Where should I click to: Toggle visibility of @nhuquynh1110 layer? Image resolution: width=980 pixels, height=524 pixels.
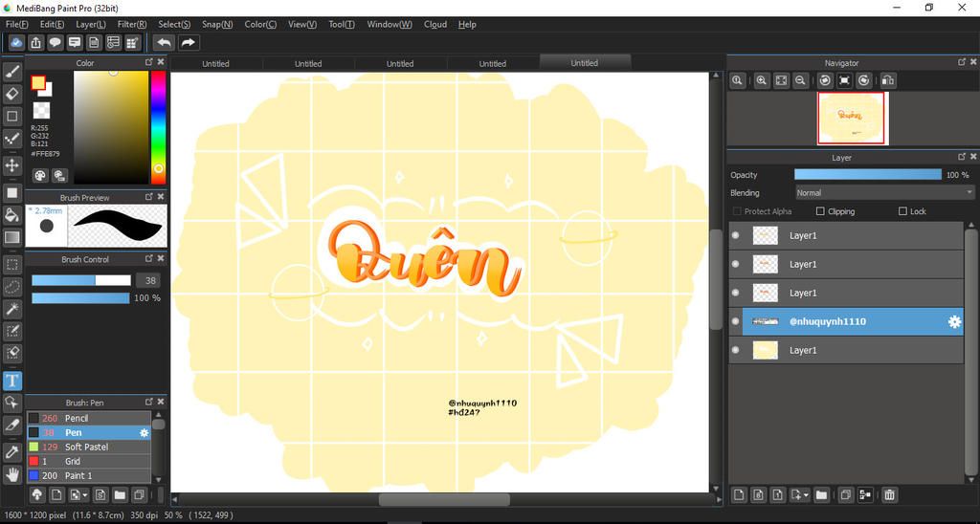736,321
